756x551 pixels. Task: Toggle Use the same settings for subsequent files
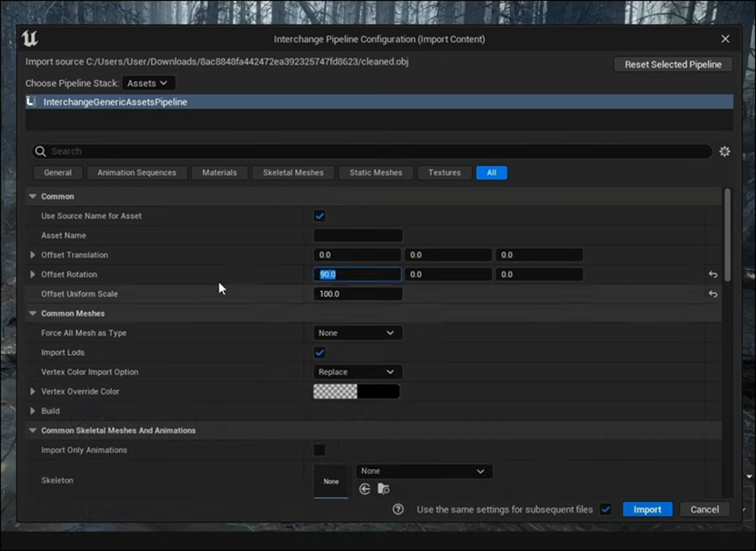point(606,509)
